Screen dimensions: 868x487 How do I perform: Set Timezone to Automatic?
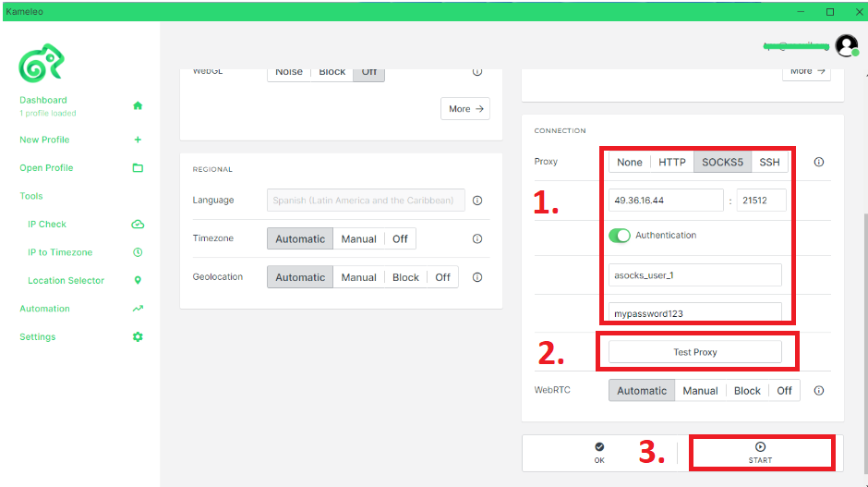(300, 238)
